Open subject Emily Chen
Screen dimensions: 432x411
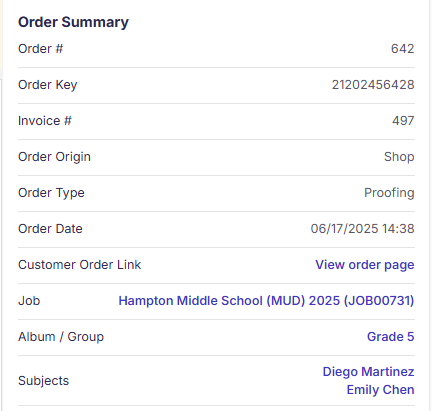(x=380, y=390)
